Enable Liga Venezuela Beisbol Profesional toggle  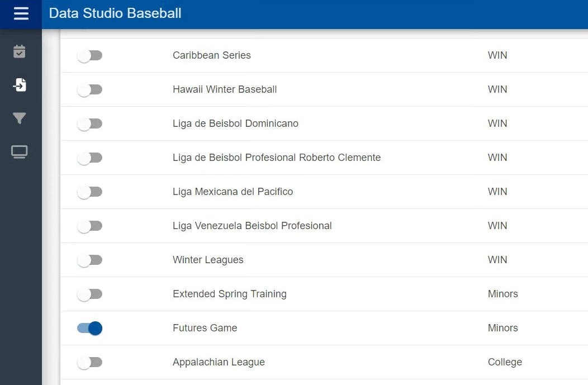click(x=89, y=226)
